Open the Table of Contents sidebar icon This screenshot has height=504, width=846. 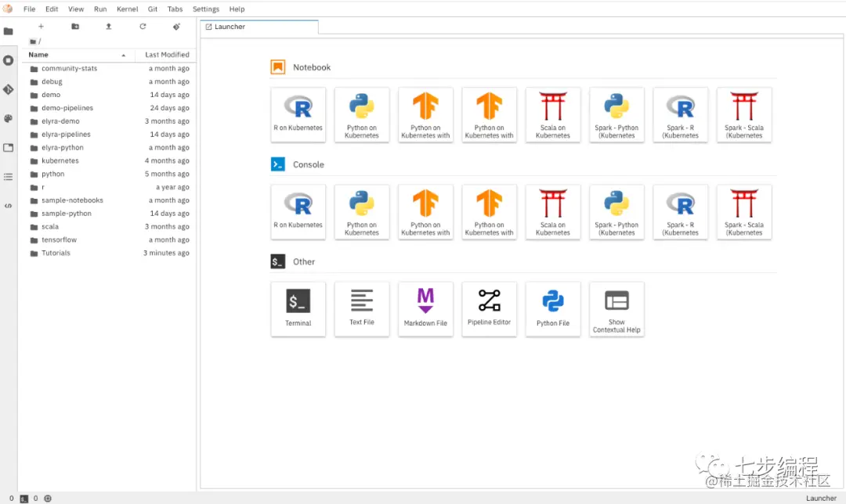(x=8, y=177)
